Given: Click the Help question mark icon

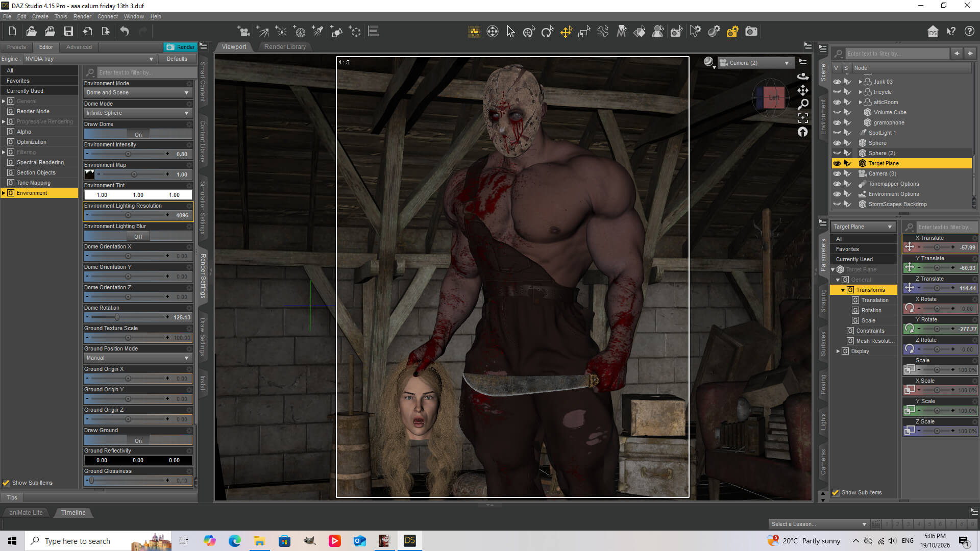Looking at the screenshot, I should click(969, 32).
